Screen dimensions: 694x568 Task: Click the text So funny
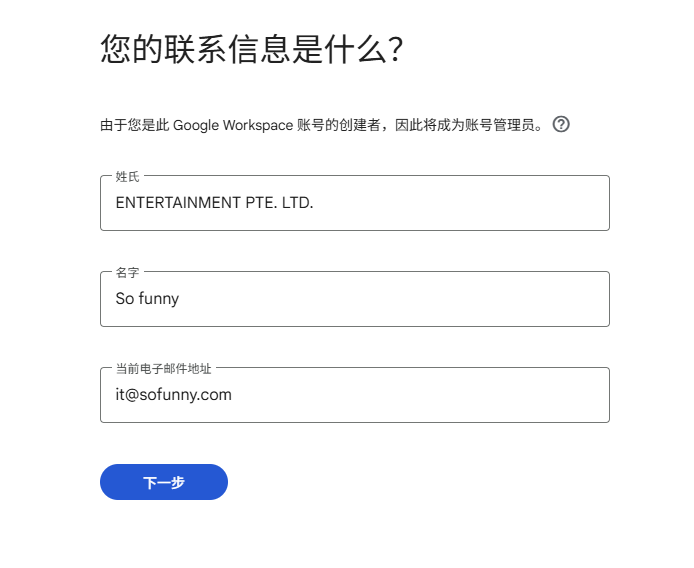[147, 298]
